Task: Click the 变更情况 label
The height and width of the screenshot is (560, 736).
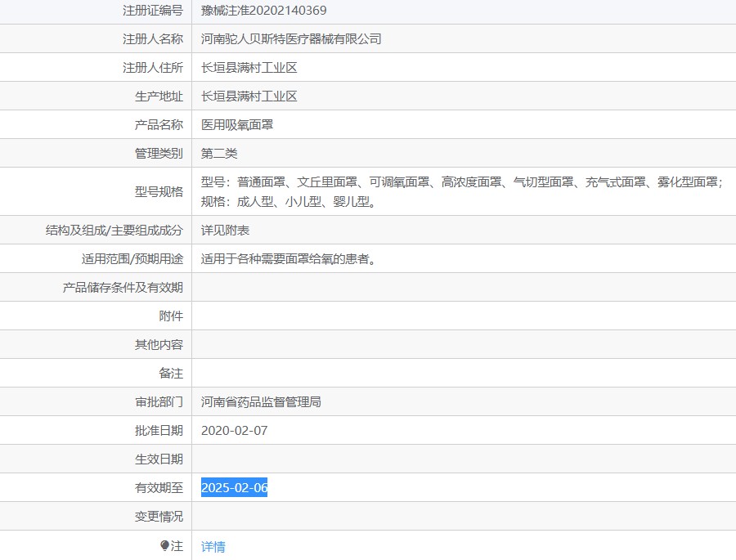Action: pyautogui.click(x=159, y=517)
